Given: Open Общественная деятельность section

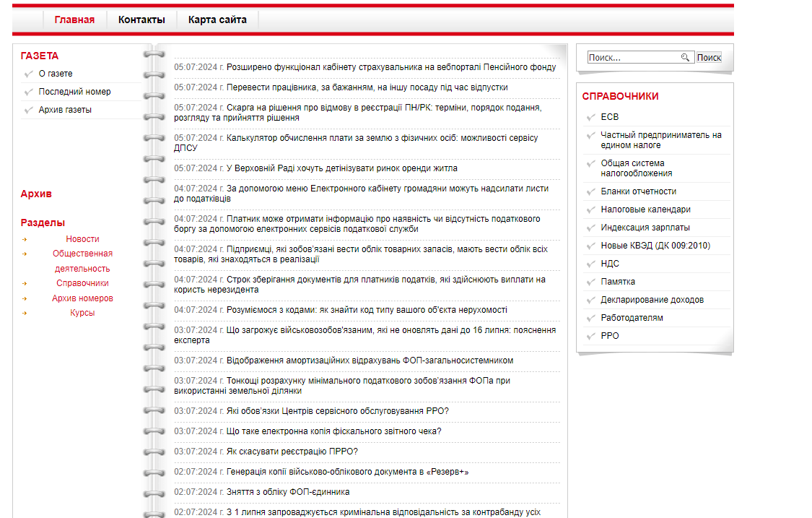Looking at the screenshot, I should point(82,261).
